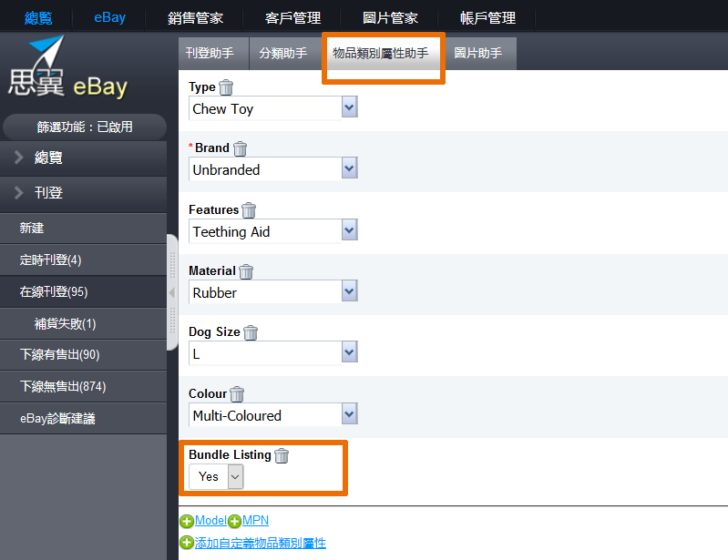
Task: Delete Bundle Listing with trash icon
Action: tap(282, 455)
